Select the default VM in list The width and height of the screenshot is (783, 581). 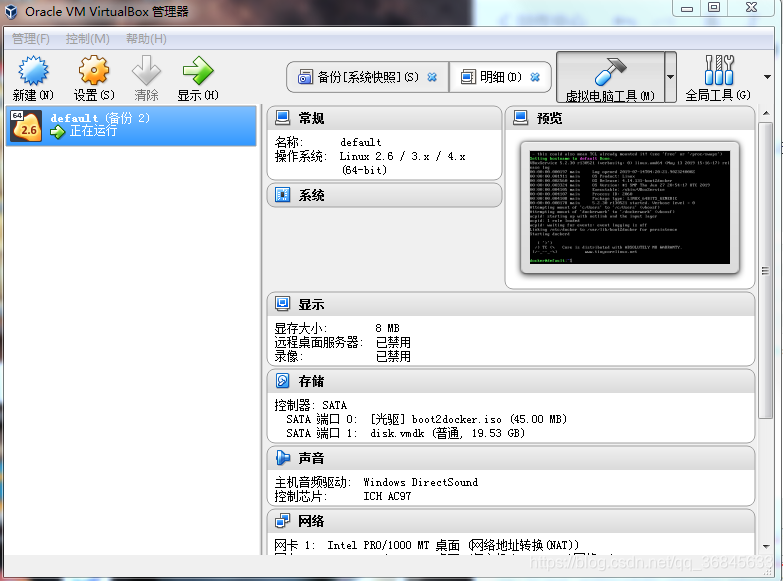[x=131, y=125]
